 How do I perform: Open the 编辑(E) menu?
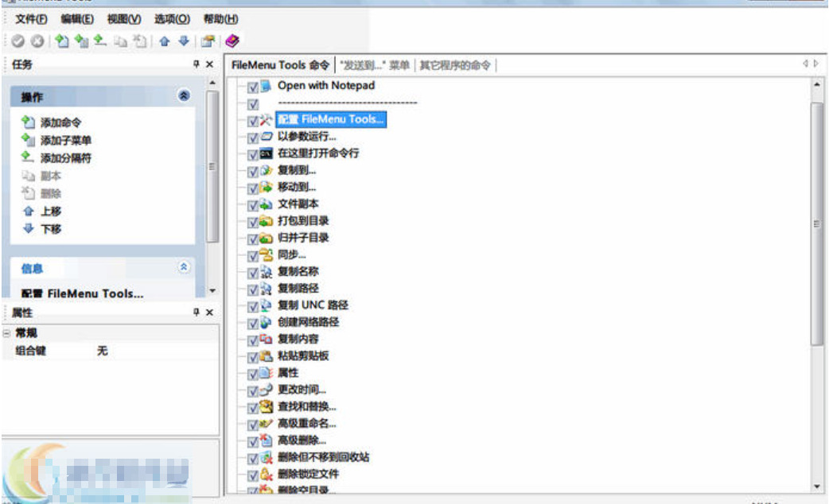tap(77, 19)
